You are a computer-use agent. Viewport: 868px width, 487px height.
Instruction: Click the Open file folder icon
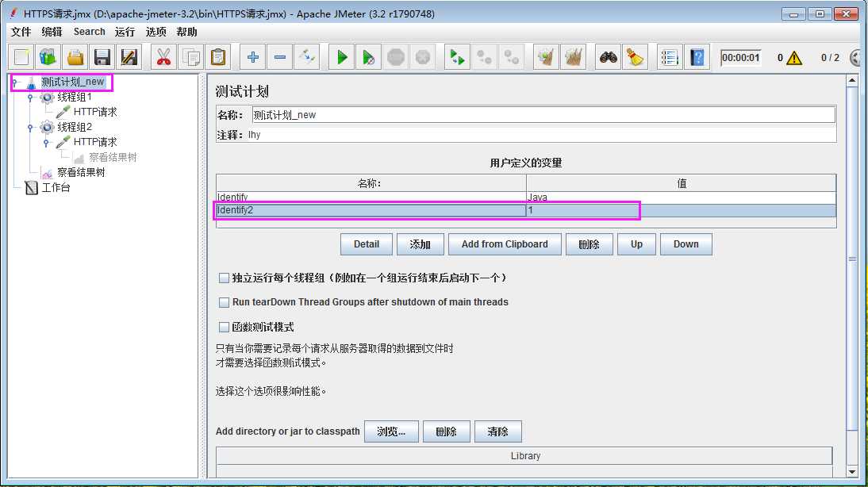click(x=75, y=57)
